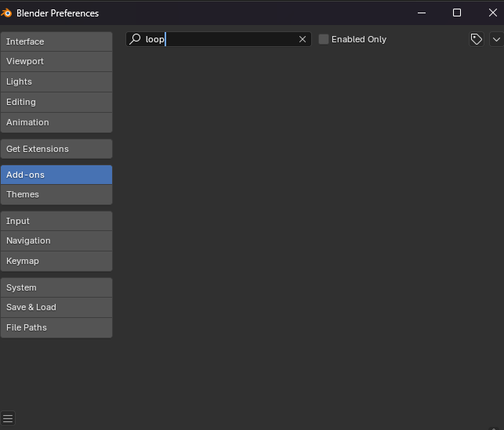Screen dimensions: 504x430
Task: Click the Blender logo in title bar
Action: click(6, 13)
